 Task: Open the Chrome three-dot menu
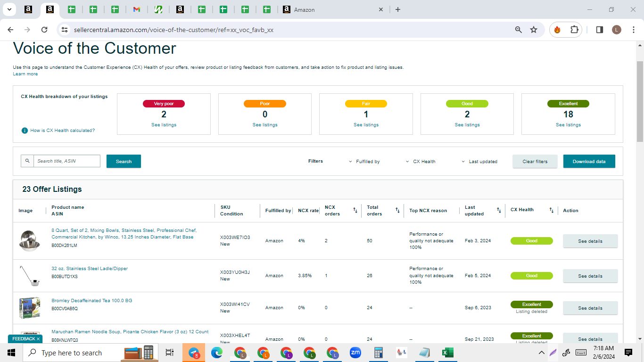[x=633, y=30]
